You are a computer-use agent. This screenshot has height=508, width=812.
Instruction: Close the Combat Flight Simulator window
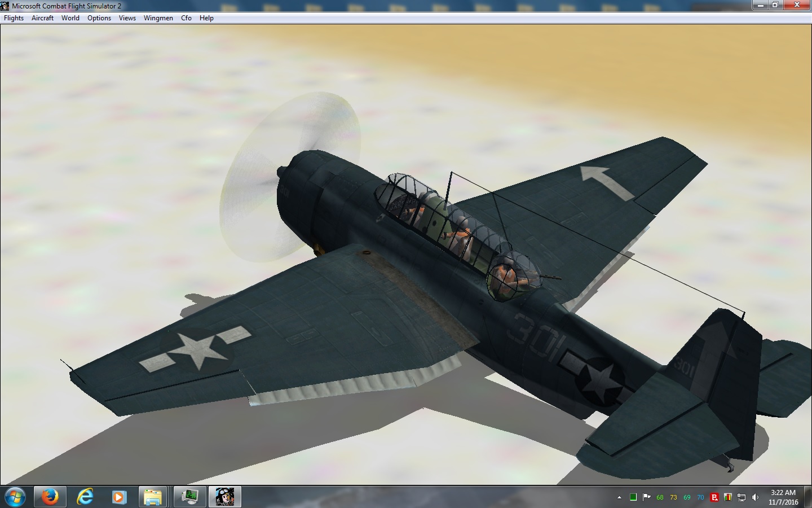(x=797, y=5)
